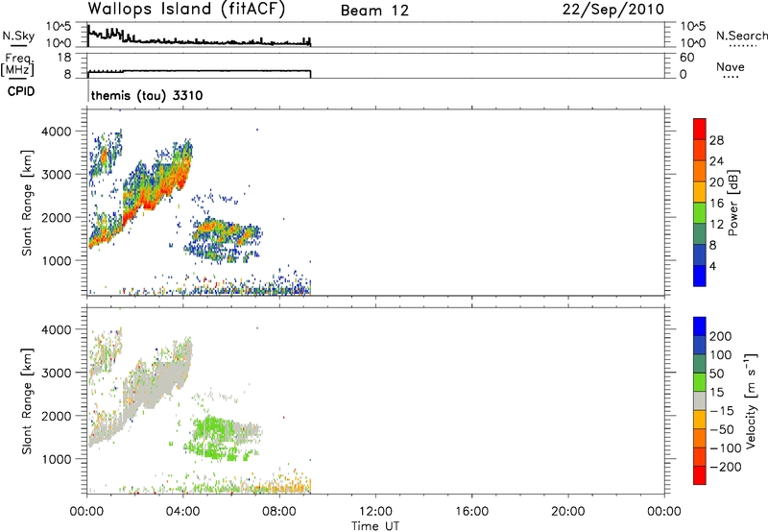The width and height of the screenshot is (768, 532).
Task: Click the dotted line sample under Nave
Action: (x=731, y=77)
